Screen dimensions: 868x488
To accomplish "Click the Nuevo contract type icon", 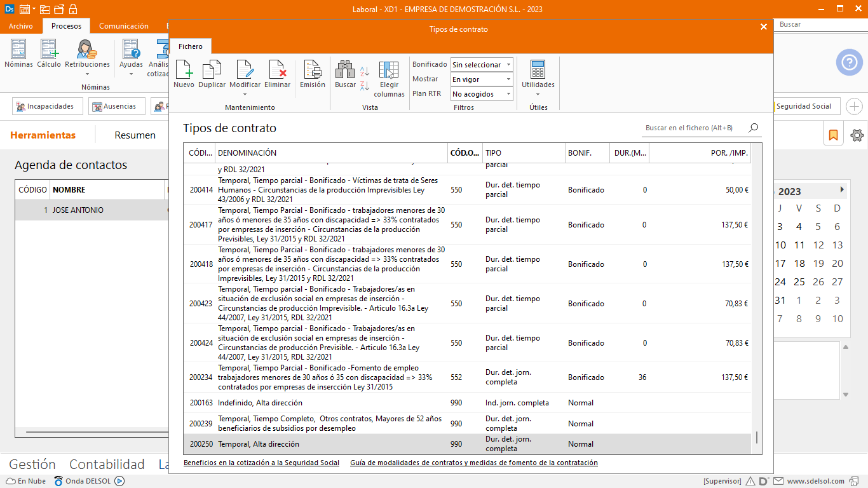I will (x=184, y=74).
